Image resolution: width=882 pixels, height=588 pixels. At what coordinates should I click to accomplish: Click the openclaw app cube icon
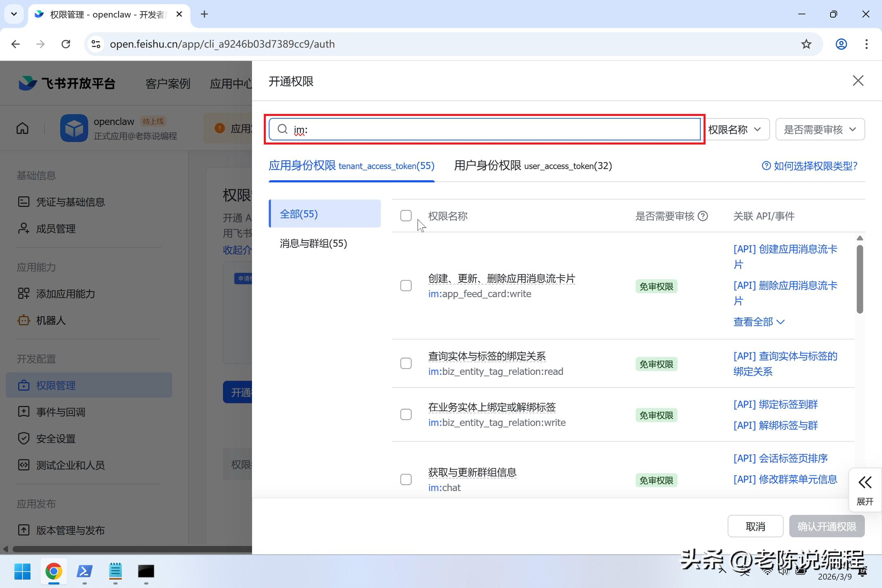[74, 128]
